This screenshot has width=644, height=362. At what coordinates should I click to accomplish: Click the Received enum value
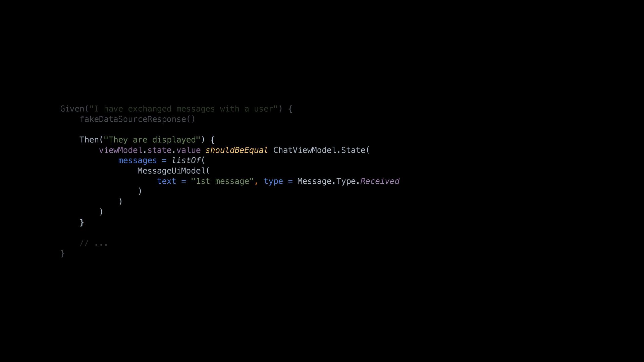pyautogui.click(x=380, y=181)
